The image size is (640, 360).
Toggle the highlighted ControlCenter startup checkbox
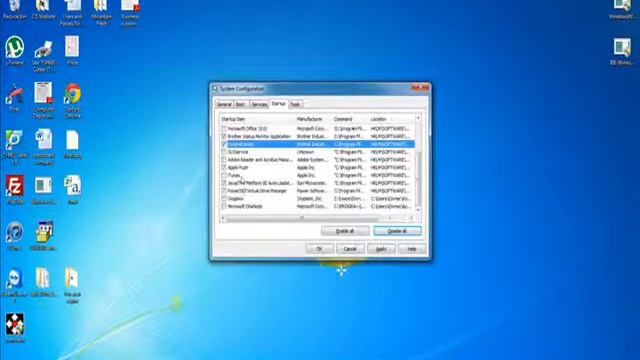224,144
